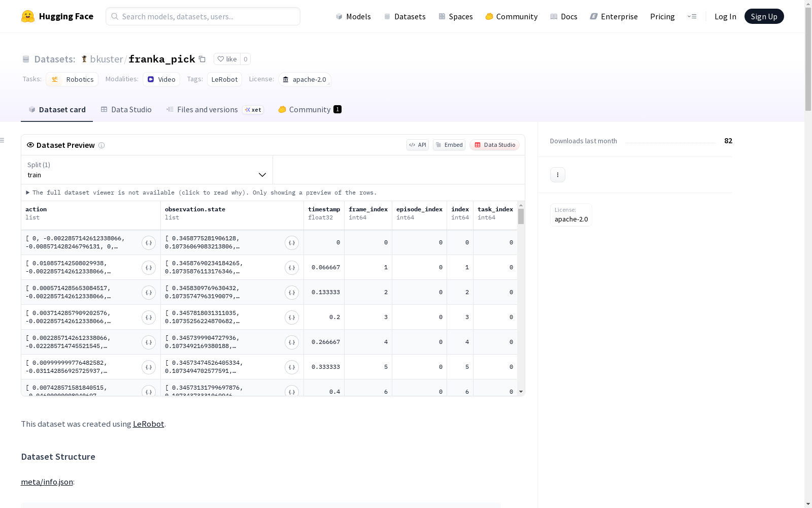Open the API button in Dataset Preview
This screenshot has height=508, width=812.
click(x=418, y=145)
